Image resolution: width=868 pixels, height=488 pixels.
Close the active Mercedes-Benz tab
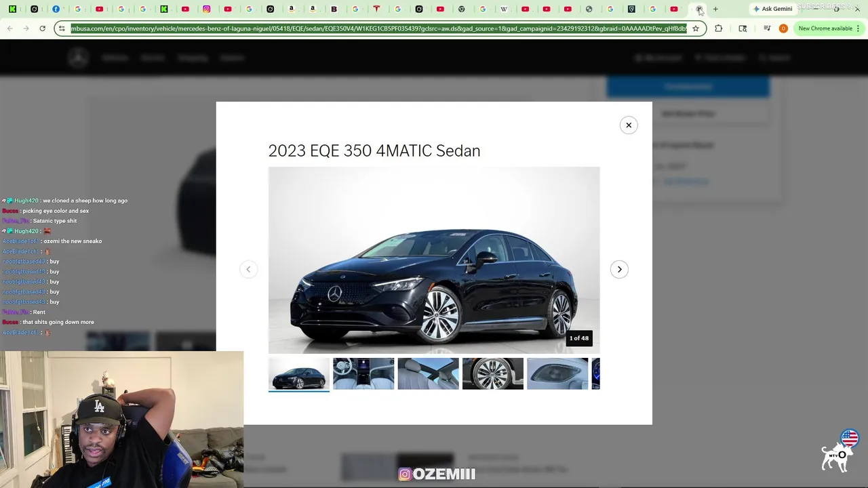click(700, 9)
